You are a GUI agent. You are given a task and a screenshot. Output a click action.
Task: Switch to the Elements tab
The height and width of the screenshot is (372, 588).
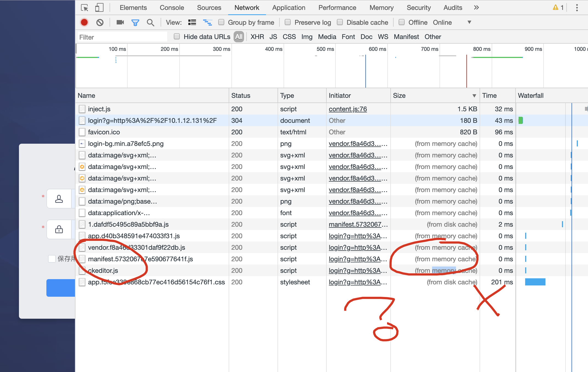click(x=133, y=8)
